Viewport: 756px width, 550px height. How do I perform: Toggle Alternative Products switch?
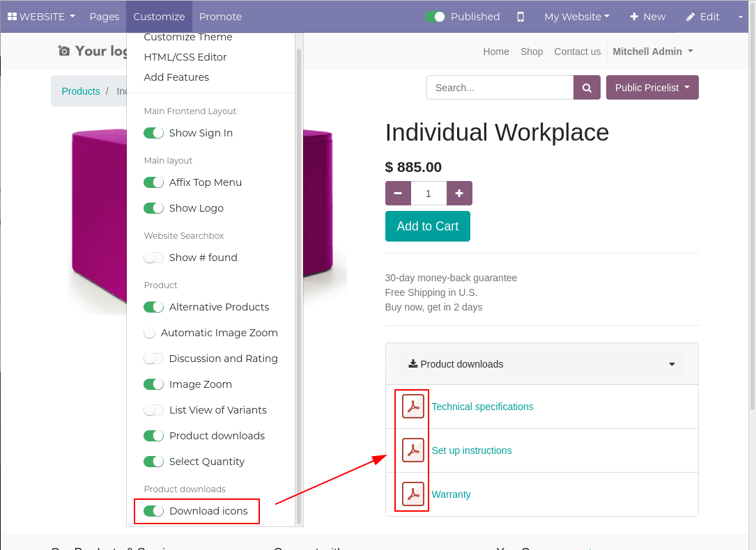coord(154,307)
